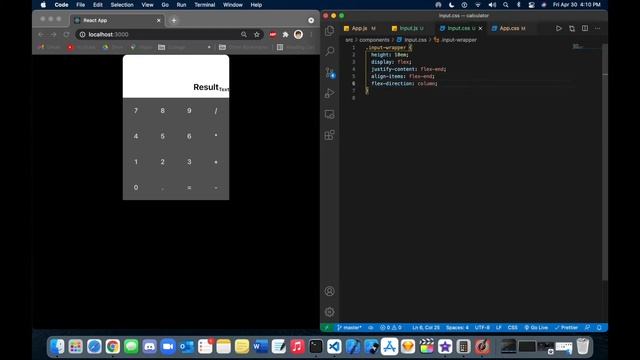Click the run (play) icon in editor toolbar

click(x=558, y=28)
